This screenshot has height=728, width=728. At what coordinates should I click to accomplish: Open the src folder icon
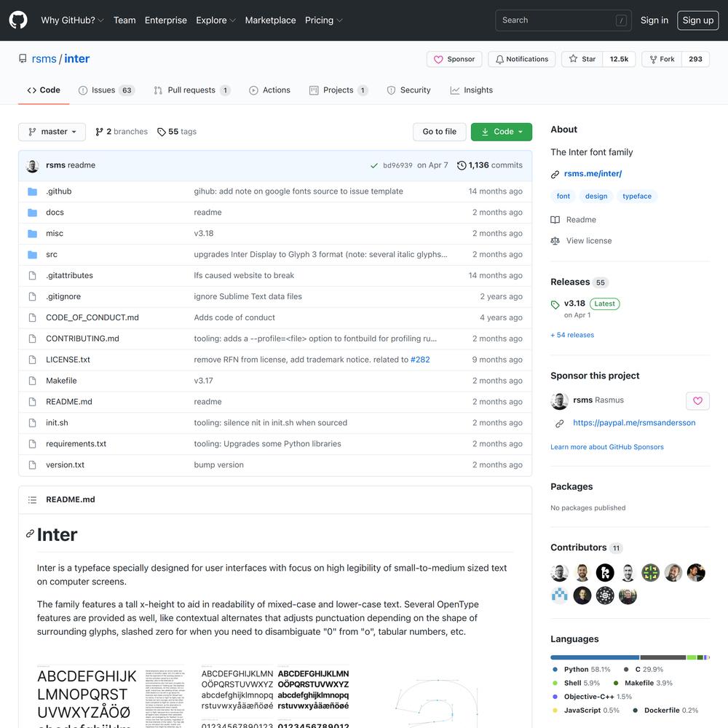(32, 254)
